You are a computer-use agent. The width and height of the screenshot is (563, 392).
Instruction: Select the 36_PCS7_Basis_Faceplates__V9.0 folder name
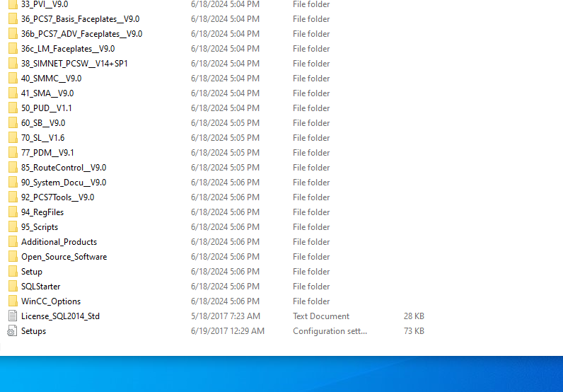(81, 18)
